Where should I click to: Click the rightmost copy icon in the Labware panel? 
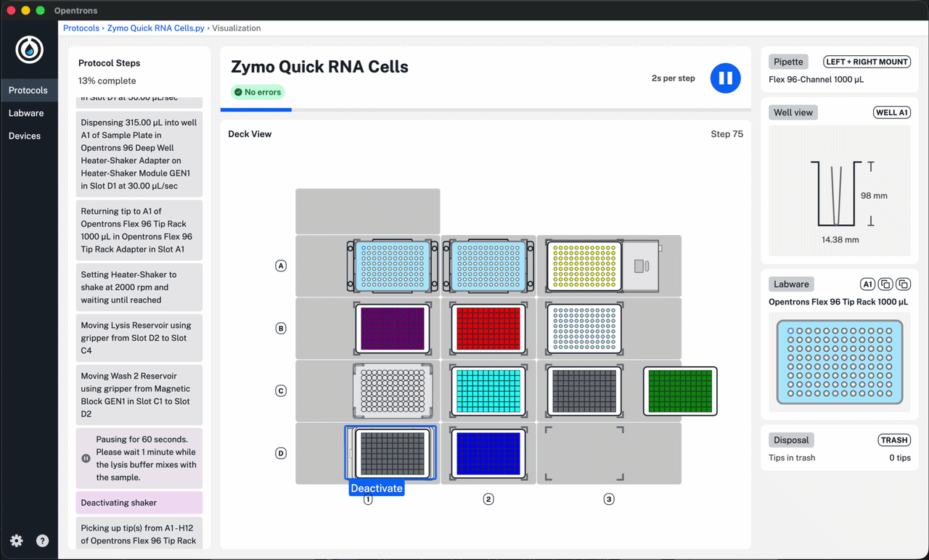click(903, 284)
